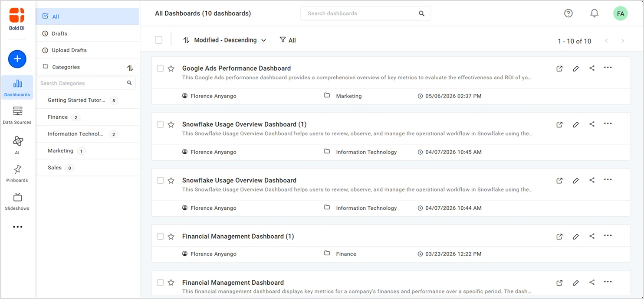Click the Search Categories field
The width and height of the screenshot is (644, 299).
[x=87, y=83]
